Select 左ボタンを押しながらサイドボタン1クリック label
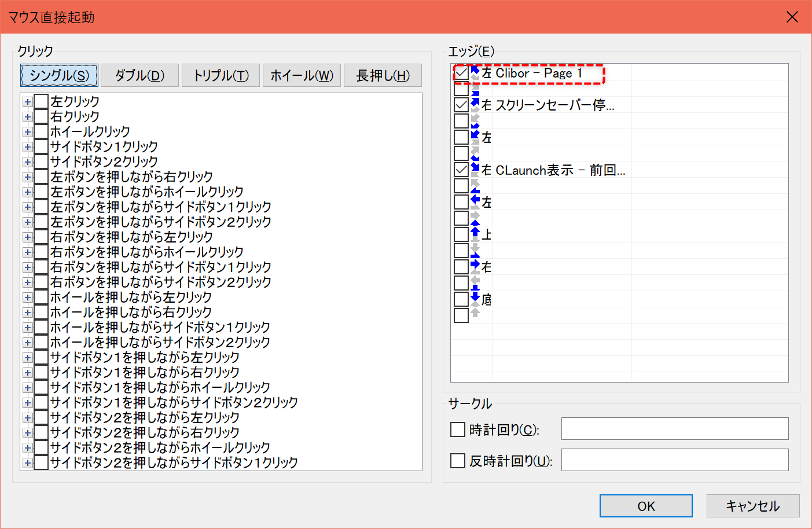Screen dimensions: 812x529 [161, 207]
